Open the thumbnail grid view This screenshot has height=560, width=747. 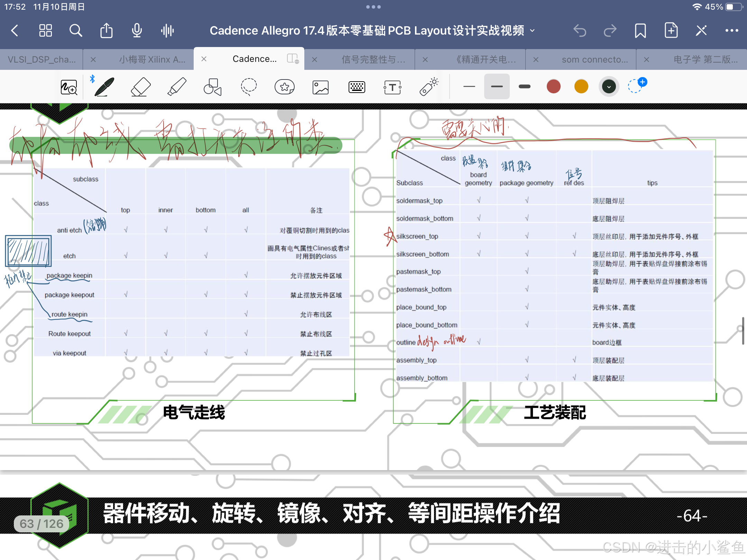[45, 30]
